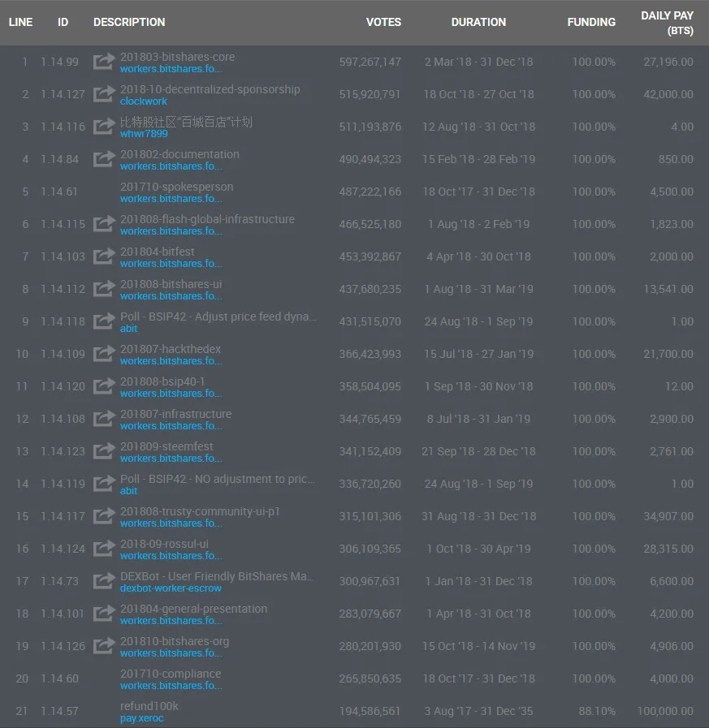
Task: Click vote count 300,967,631
Action: (370, 581)
